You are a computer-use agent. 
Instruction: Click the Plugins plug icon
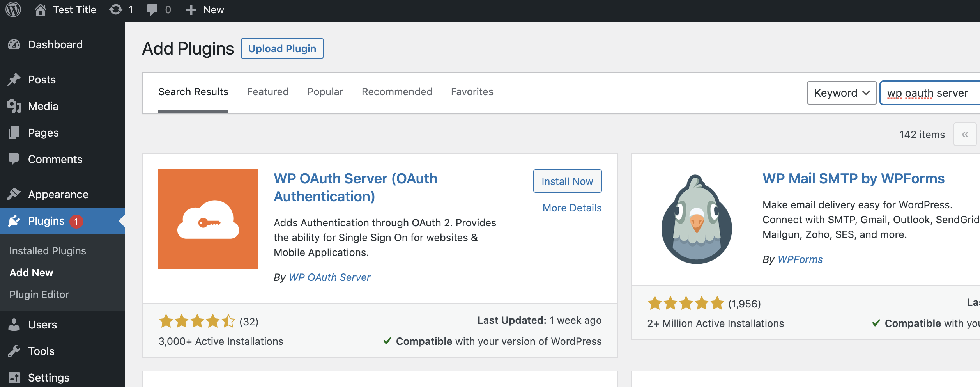[14, 221]
